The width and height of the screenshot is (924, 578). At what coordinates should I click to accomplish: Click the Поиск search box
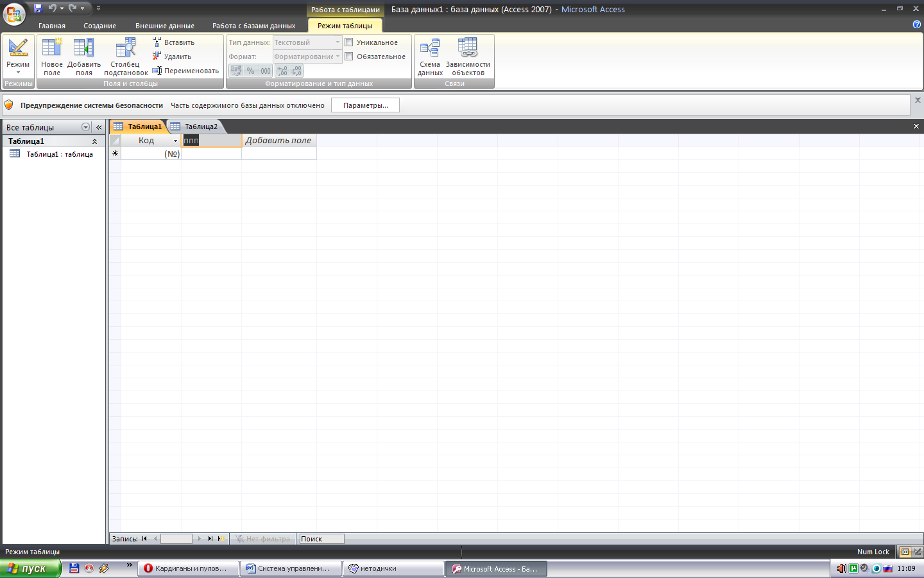pyautogui.click(x=321, y=539)
